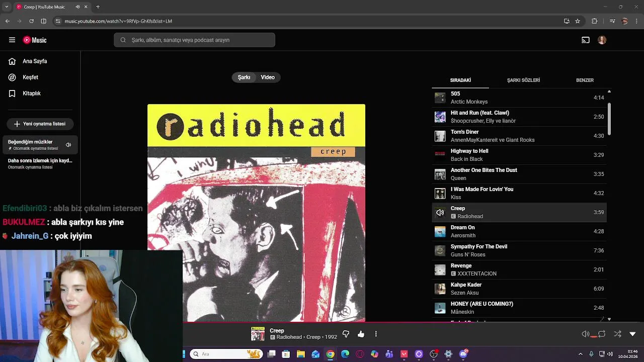Open the tab search dropdown arrow
Image resolution: width=644 pixels, height=362 pixels.
point(7,7)
